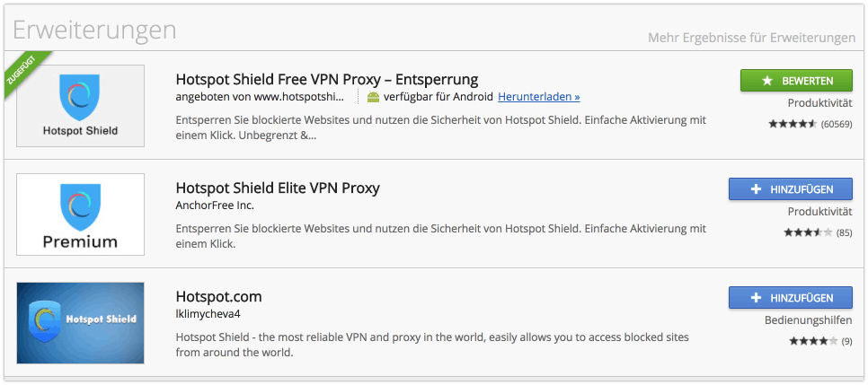Screen dimensions: 868x385
Task: Click the Hotspot Shield Free extension thumbnail
Action: [x=80, y=106]
